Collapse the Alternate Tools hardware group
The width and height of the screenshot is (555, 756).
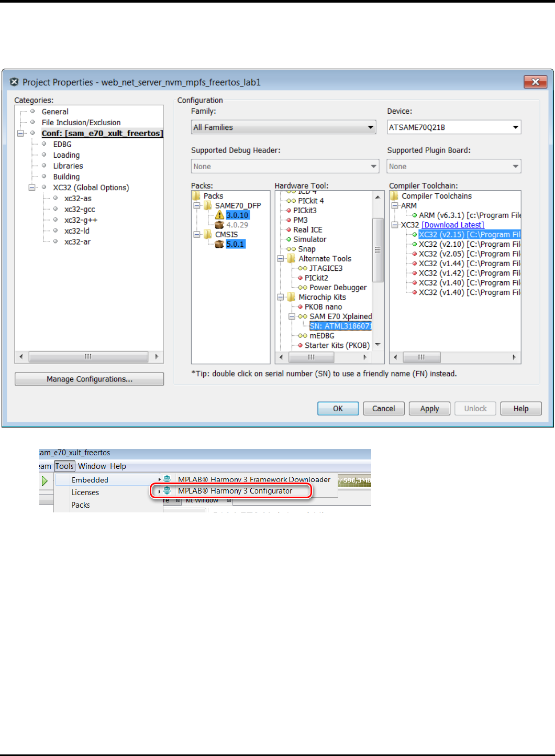click(281, 259)
